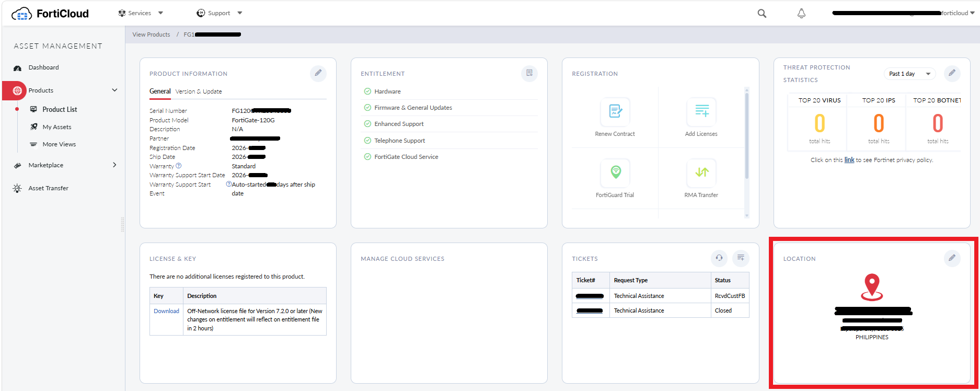The image size is (980, 391).
Task: Click the Renew Contract icon
Action: (615, 111)
